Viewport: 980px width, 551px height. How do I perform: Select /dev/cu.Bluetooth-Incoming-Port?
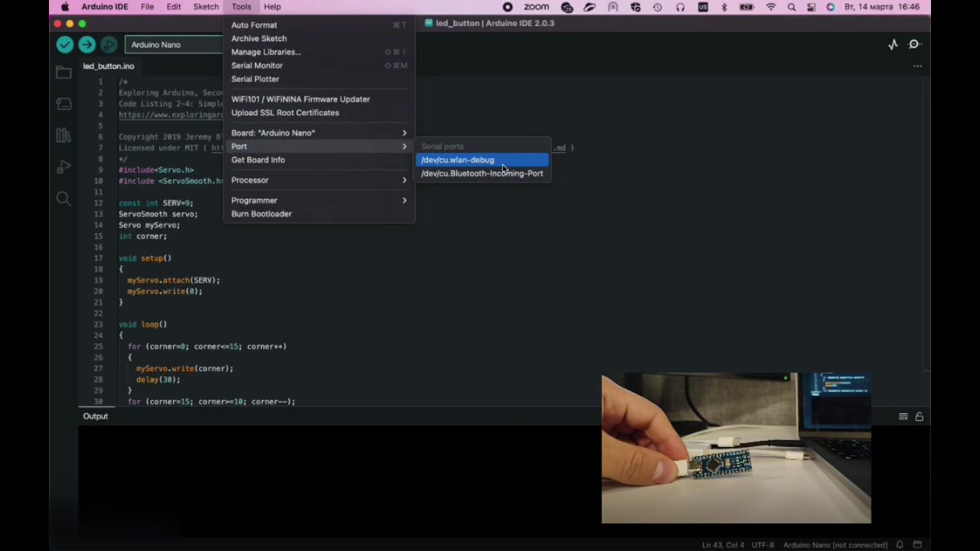pyautogui.click(x=482, y=174)
